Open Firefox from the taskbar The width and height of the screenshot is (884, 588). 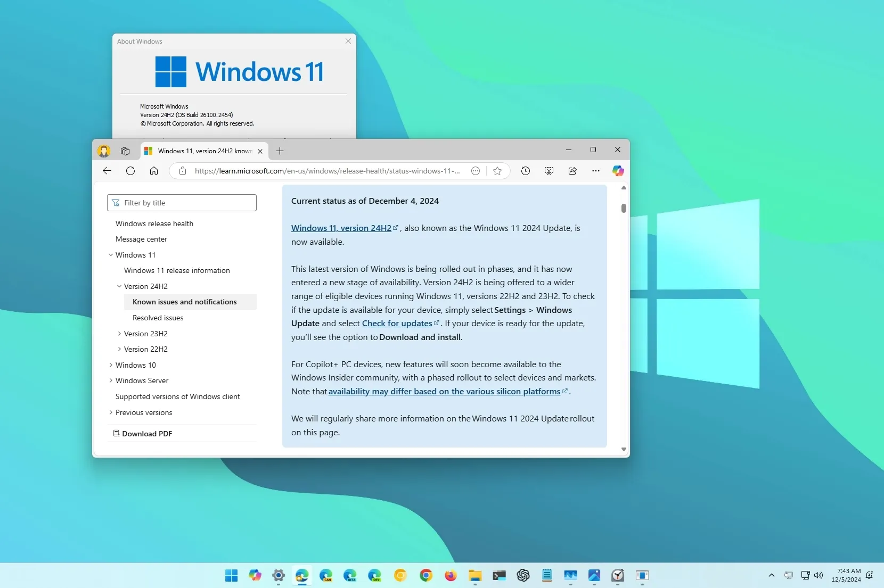pyautogui.click(x=451, y=576)
